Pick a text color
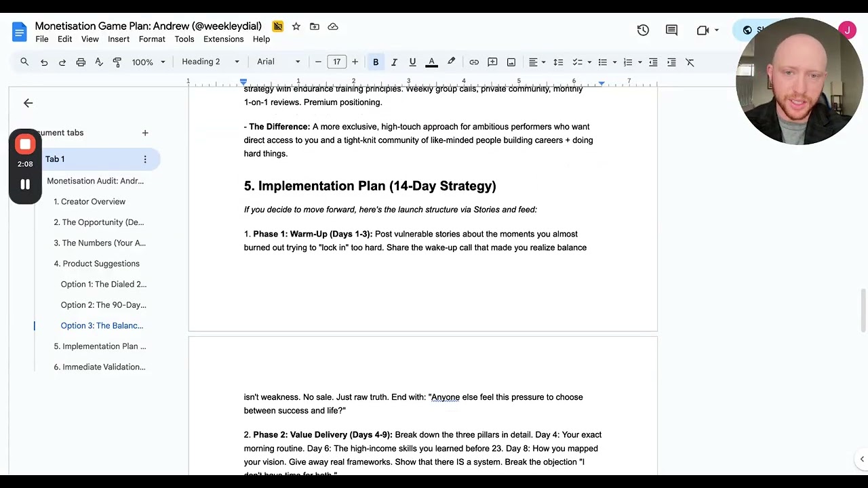Image resolution: width=868 pixels, height=488 pixels. coord(431,62)
